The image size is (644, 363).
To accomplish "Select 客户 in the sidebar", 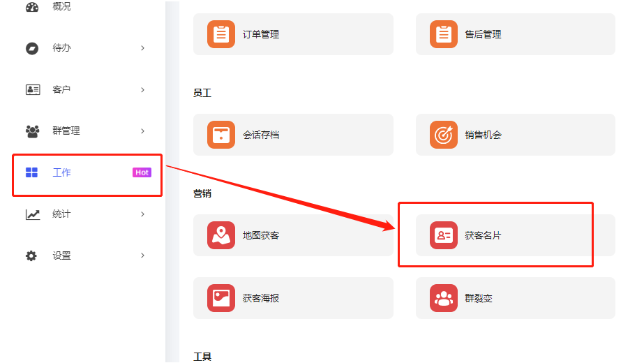I will click(61, 89).
